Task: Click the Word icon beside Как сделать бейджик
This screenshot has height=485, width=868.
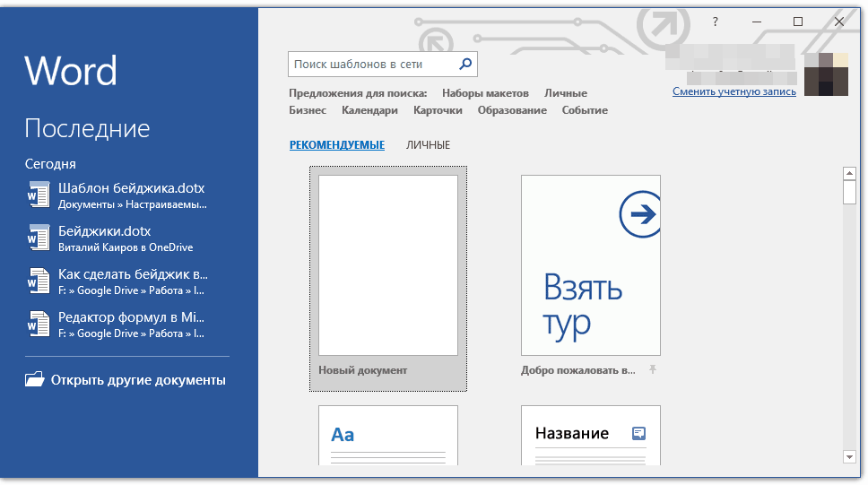Action: (x=39, y=281)
